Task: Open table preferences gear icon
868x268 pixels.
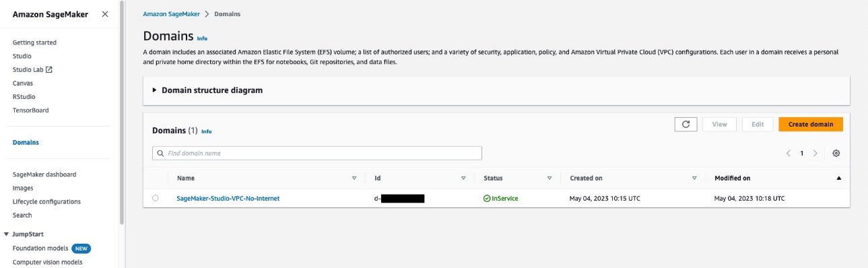Action: coord(836,154)
